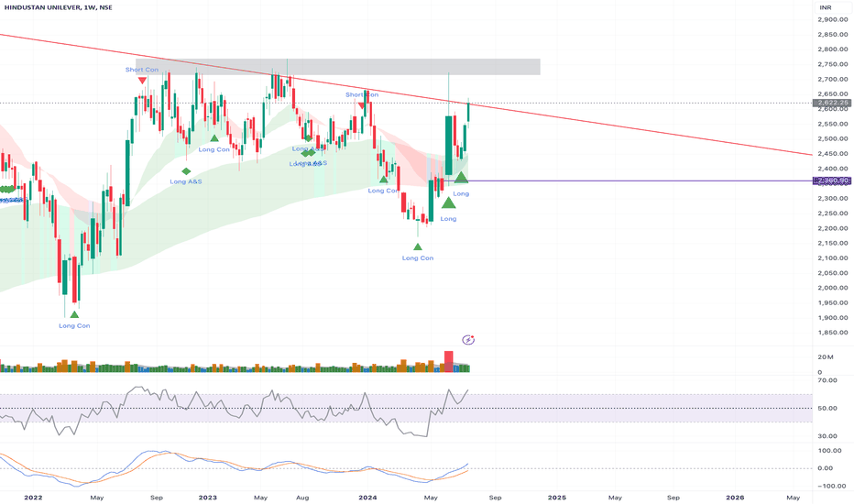Click the Short Con label near 2024
854x504 pixels.
click(x=362, y=94)
